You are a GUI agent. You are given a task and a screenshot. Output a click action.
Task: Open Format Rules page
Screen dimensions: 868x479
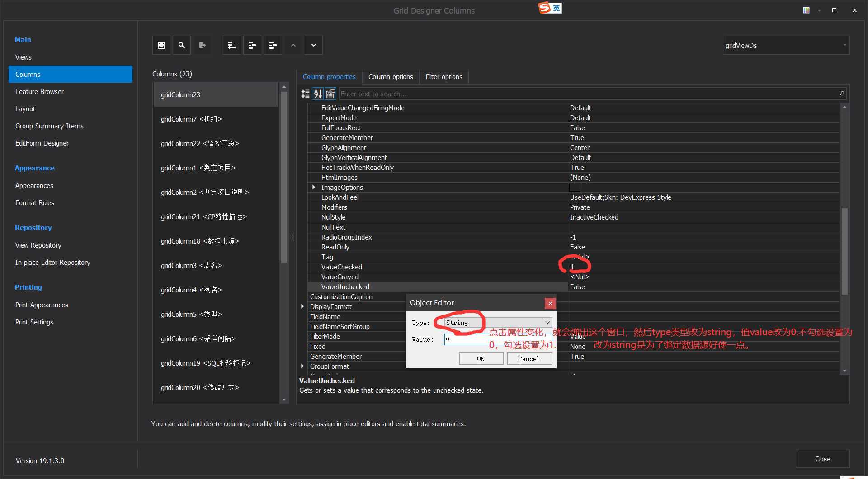coord(71,203)
